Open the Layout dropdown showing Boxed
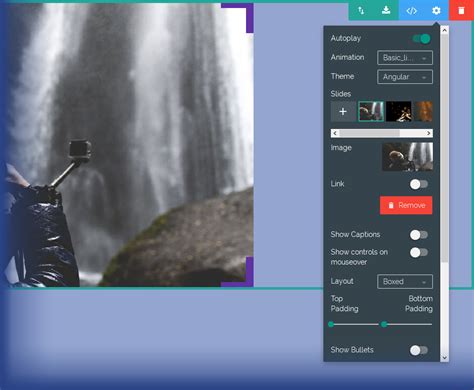This screenshot has height=390, width=474. pos(405,282)
